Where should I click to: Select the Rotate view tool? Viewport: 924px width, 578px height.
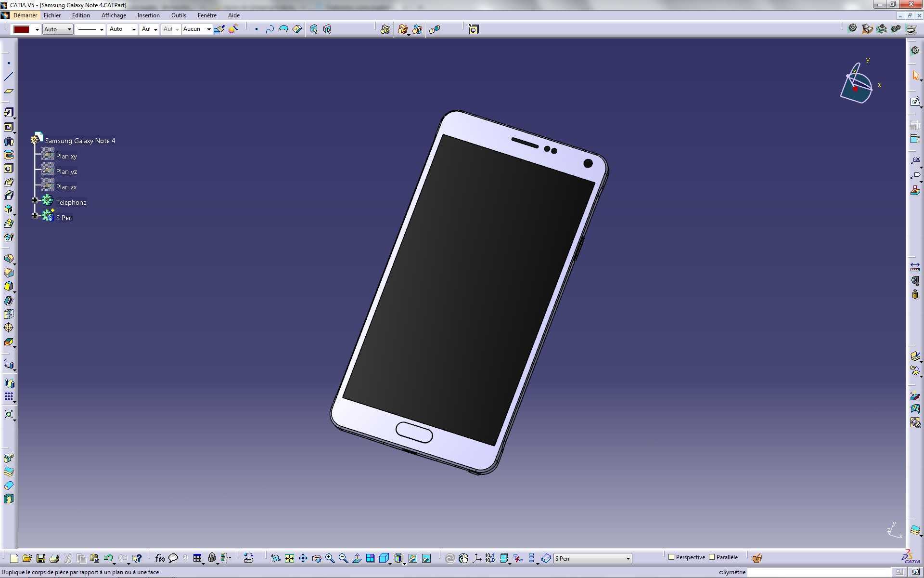pos(316,558)
